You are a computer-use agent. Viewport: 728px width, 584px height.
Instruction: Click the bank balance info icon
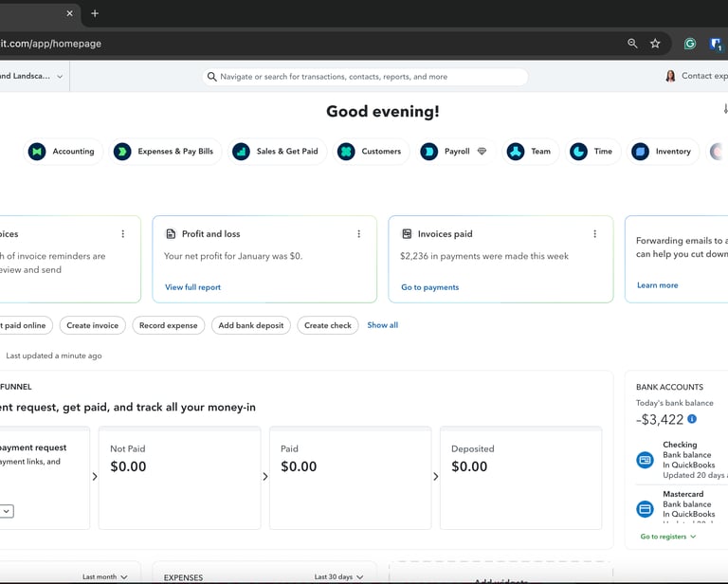pyautogui.click(x=692, y=419)
